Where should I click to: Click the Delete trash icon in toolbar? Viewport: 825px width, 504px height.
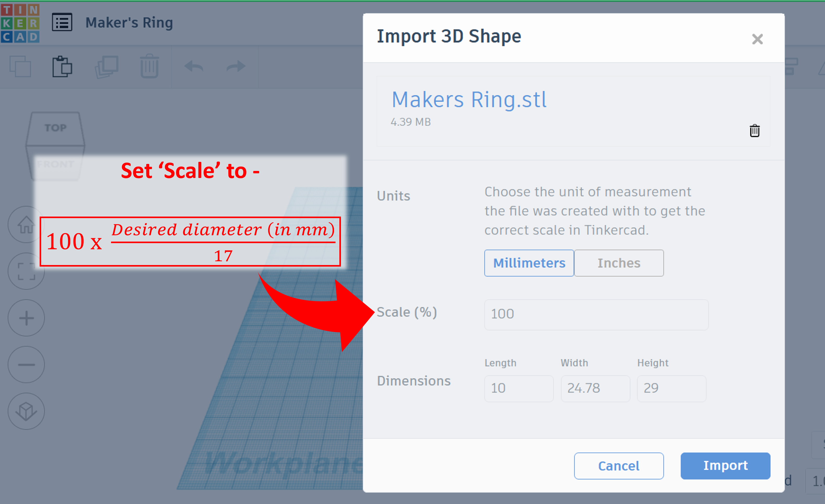pyautogui.click(x=149, y=66)
